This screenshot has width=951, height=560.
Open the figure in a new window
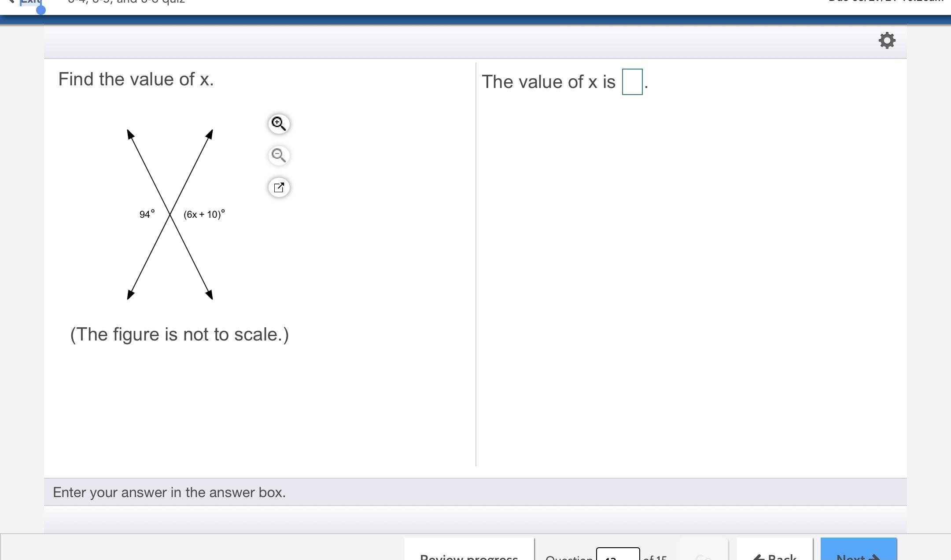point(279,188)
